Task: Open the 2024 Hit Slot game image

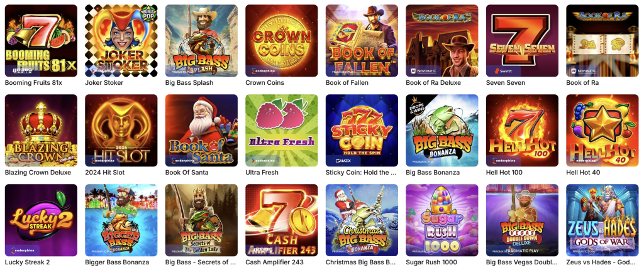Action: pos(121,131)
